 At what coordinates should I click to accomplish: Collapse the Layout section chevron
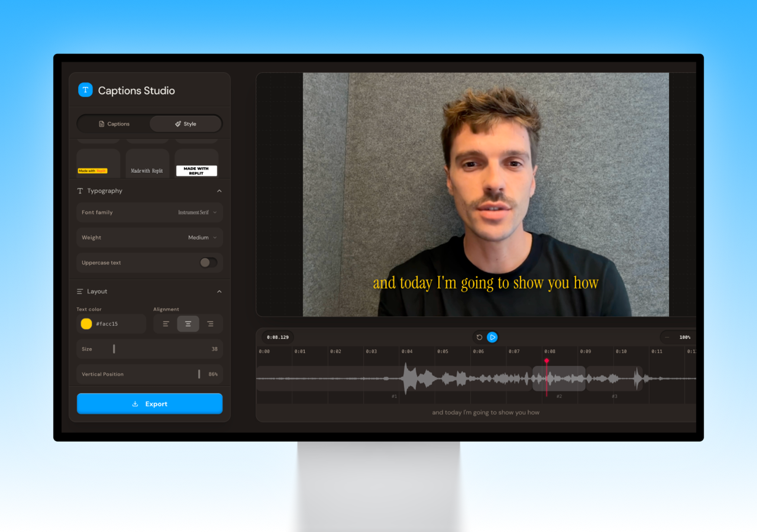pyautogui.click(x=219, y=292)
